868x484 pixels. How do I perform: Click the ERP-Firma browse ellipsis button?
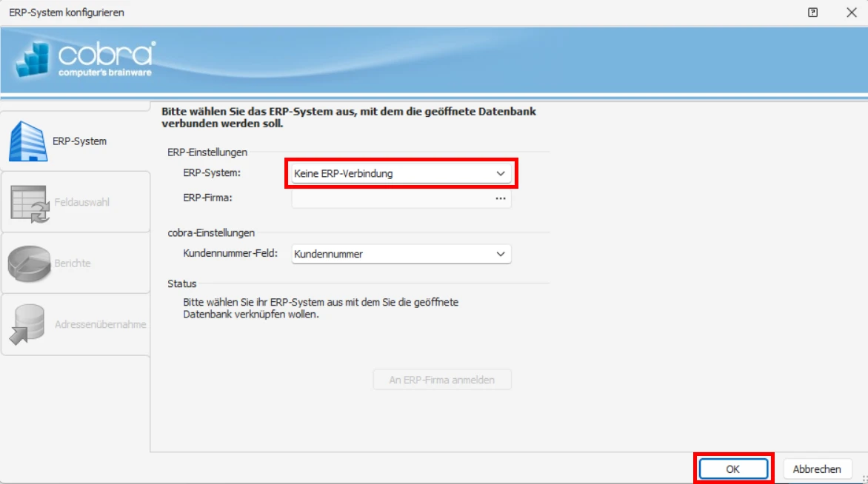click(x=501, y=198)
